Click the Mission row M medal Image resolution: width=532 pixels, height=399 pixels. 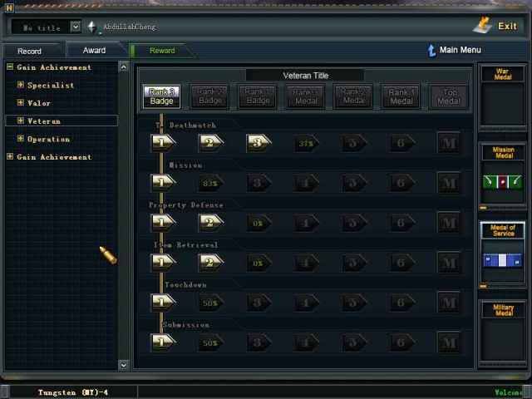click(450, 183)
